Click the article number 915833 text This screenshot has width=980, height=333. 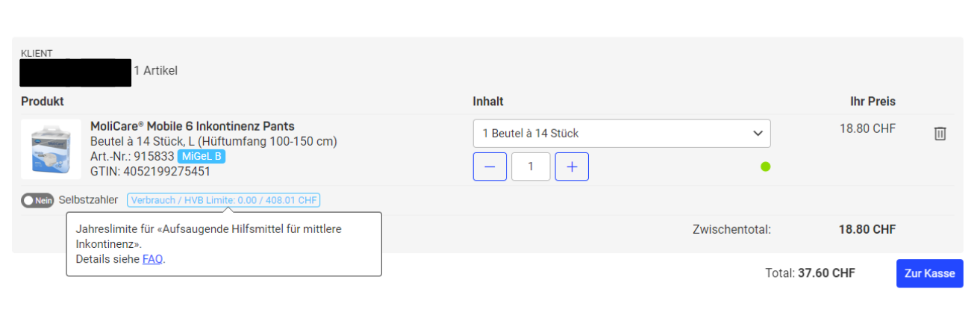pyautogui.click(x=132, y=156)
